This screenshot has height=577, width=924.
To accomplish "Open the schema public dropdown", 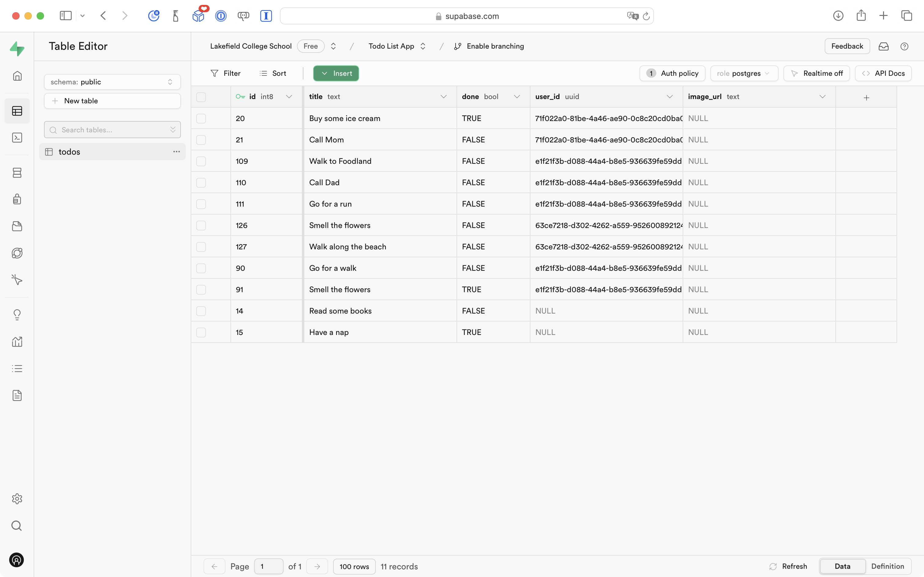I will click(112, 82).
